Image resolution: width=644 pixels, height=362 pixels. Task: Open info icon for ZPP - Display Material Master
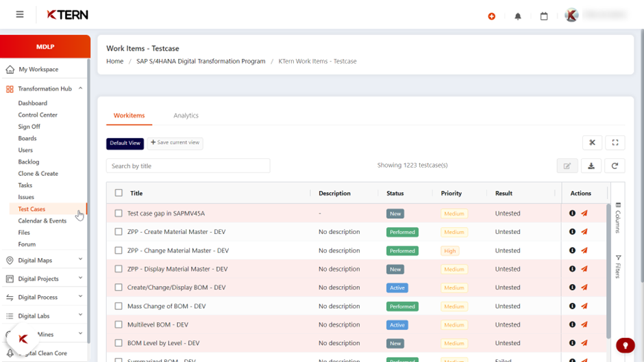[x=572, y=269]
